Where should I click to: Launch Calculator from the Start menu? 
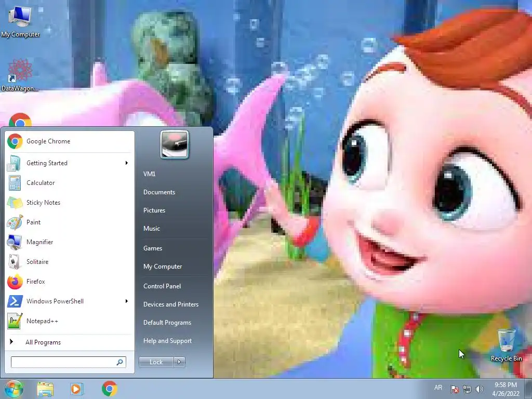point(70,183)
